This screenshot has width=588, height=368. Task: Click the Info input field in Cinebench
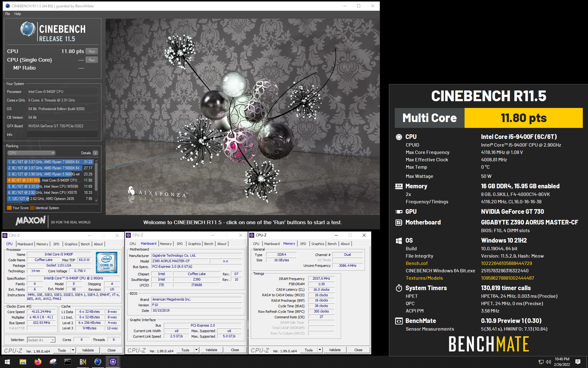pyautogui.click(x=62, y=135)
